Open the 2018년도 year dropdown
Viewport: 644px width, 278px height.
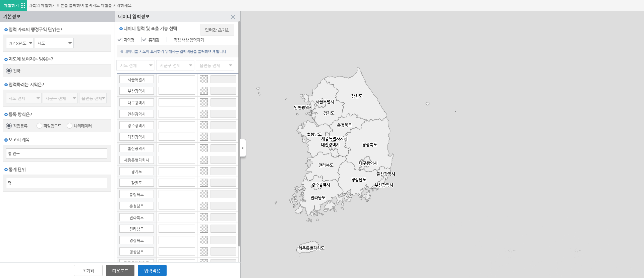click(x=20, y=43)
